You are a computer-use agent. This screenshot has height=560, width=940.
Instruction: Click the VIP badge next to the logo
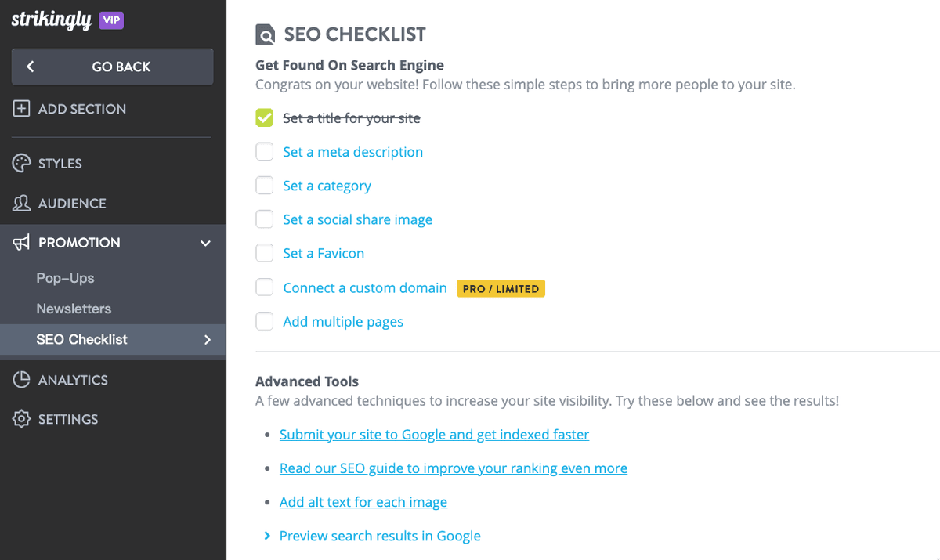coord(110,20)
